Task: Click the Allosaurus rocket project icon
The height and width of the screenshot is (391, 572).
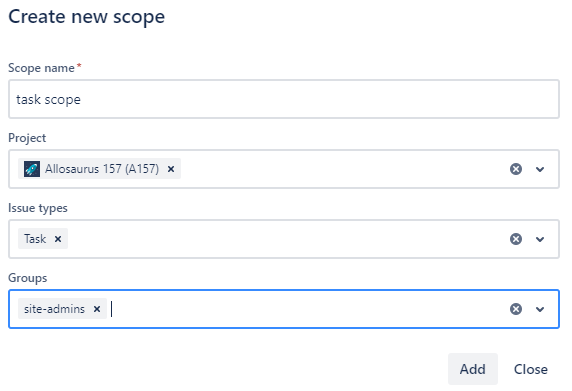Action: click(x=32, y=169)
